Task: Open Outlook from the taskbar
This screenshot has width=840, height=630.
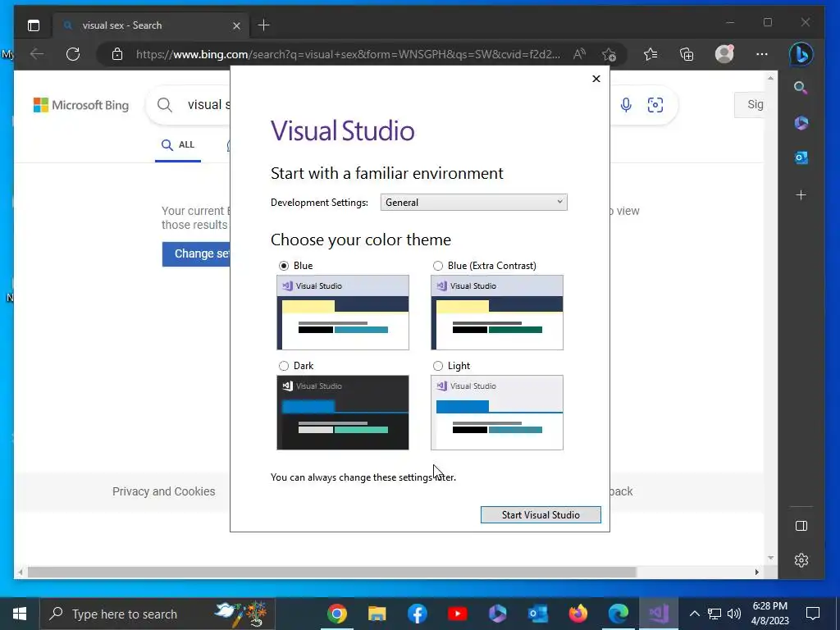Action: click(538, 614)
